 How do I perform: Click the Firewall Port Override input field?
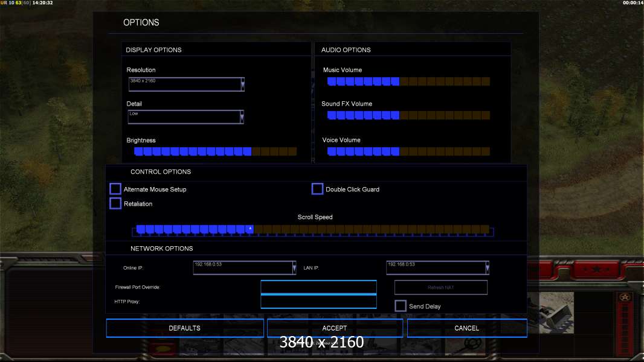pos(319,287)
